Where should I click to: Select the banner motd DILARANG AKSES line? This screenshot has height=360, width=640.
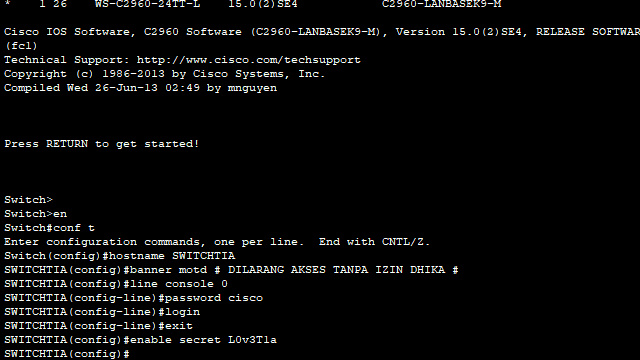[231, 270]
